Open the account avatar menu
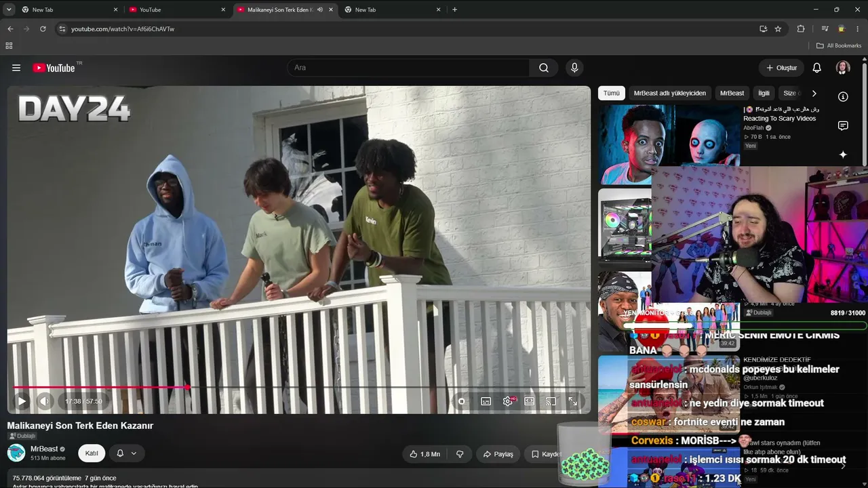This screenshot has width=868, height=488. point(843,68)
